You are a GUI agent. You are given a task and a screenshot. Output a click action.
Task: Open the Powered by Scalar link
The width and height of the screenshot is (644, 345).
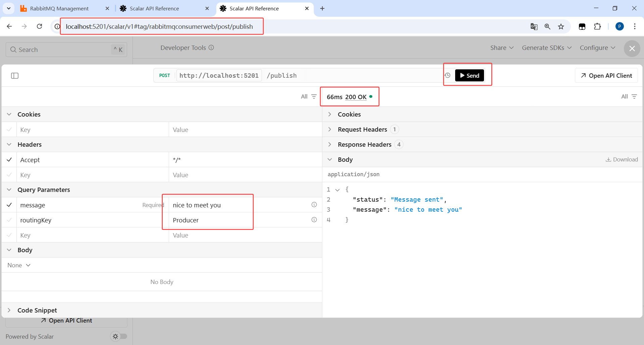tap(30, 337)
